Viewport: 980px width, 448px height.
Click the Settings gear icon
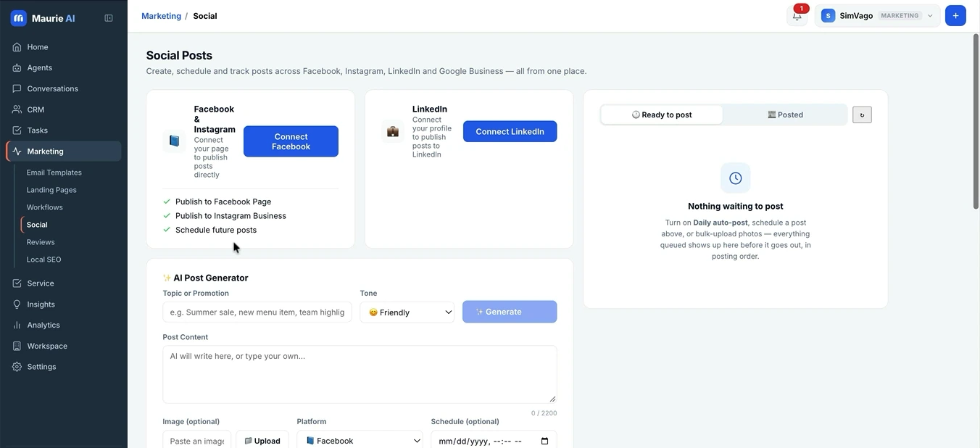(x=17, y=367)
